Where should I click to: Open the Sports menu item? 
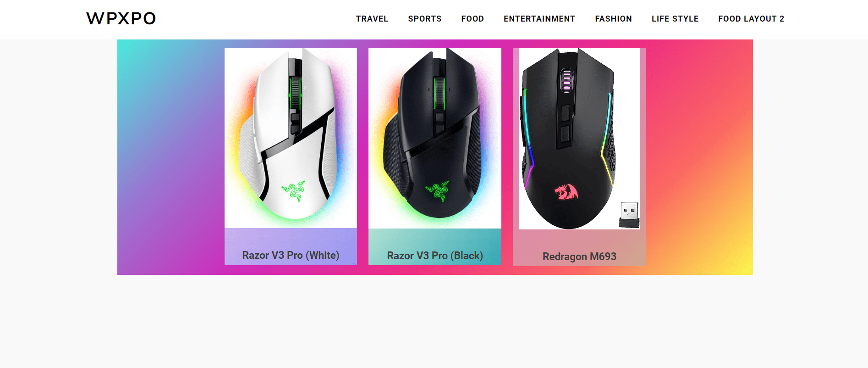pyautogui.click(x=424, y=19)
